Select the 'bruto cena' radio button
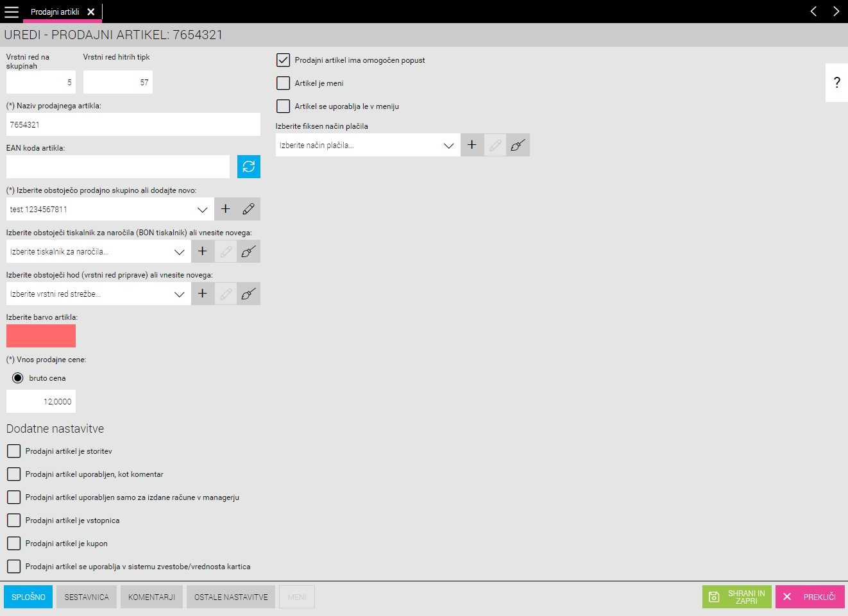Image resolution: width=848 pixels, height=616 pixels. [18, 378]
